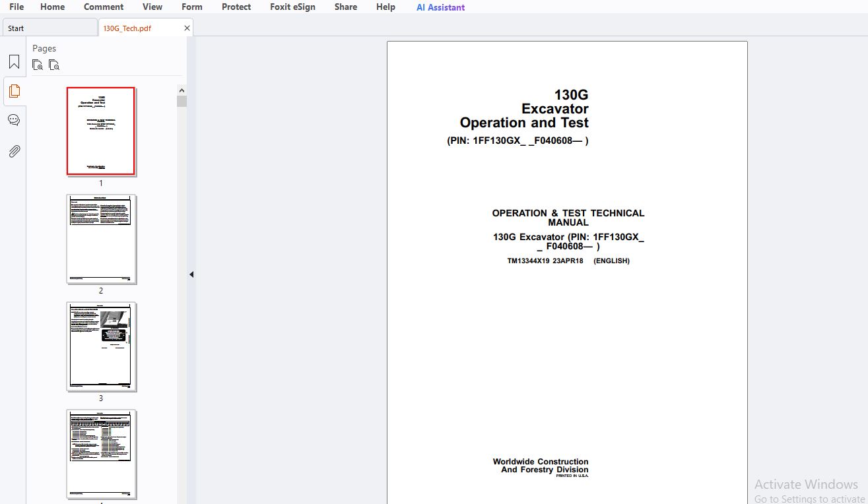Collapse the navigation panel arrow
The image size is (868, 504).
tap(191, 274)
